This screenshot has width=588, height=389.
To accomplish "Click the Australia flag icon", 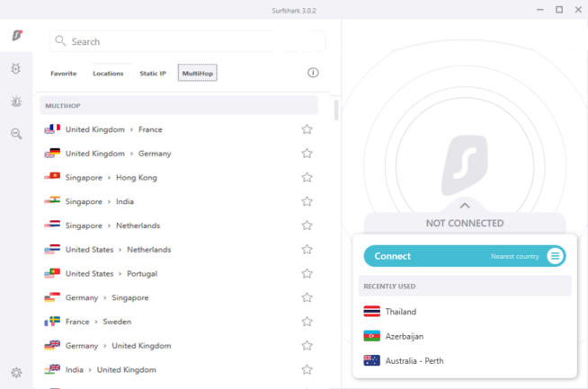I will [371, 360].
